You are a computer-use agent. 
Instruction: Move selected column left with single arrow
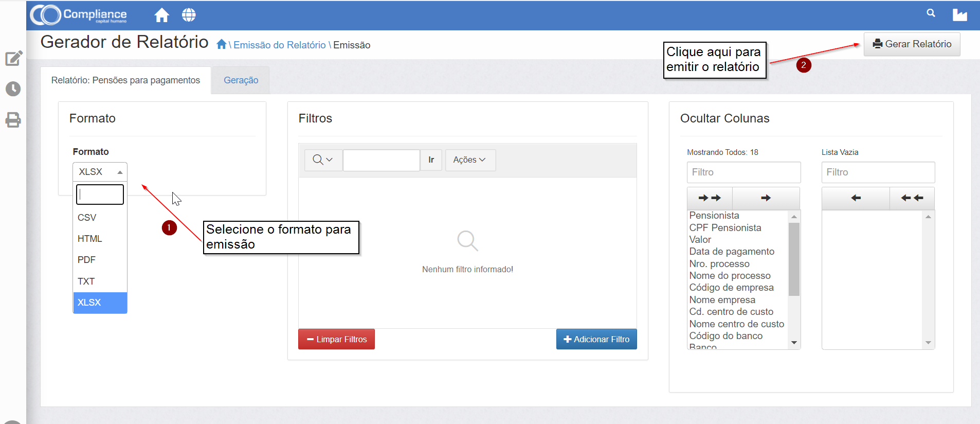point(856,198)
